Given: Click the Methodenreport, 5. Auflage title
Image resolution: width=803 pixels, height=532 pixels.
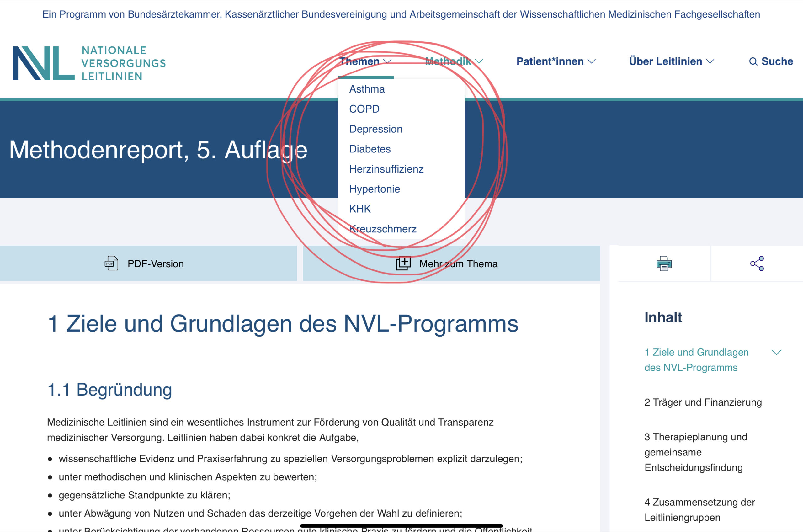Looking at the screenshot, I should tap(158, 150).
